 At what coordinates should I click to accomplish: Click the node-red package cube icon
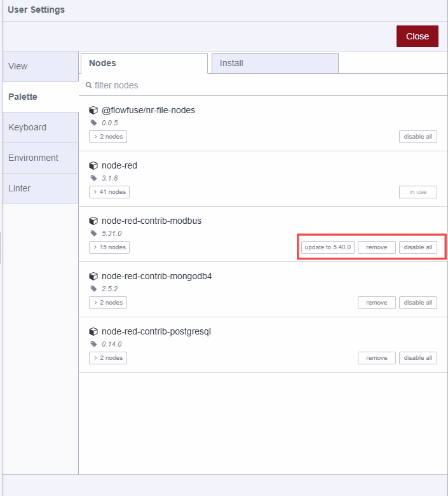[x=93, y=166]
